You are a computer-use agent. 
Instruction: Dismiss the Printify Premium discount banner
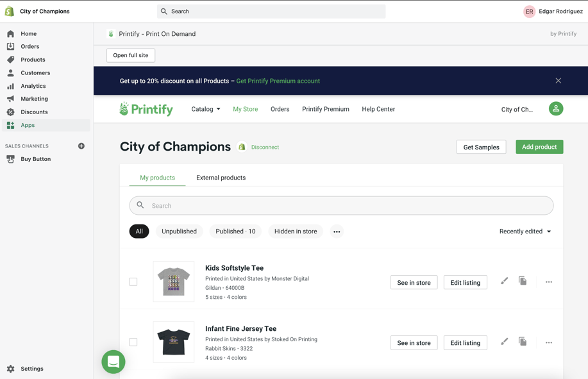[x=558, y=81]
